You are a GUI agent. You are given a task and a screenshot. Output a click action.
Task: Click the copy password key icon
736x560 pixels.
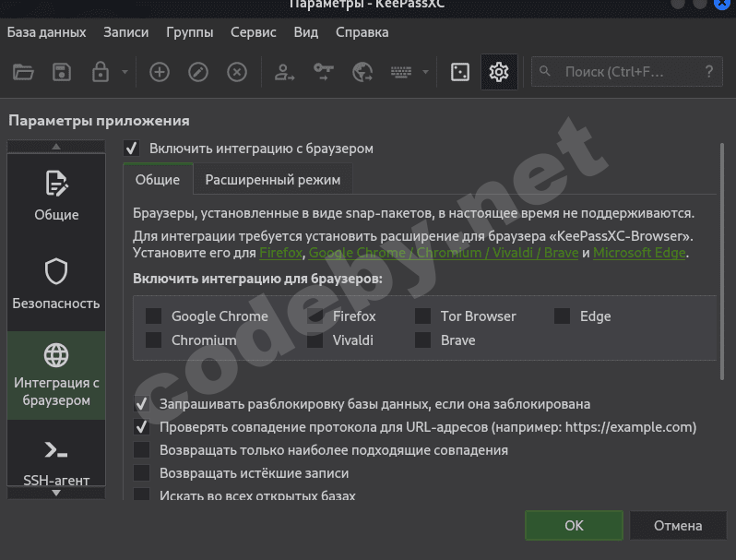324,72
